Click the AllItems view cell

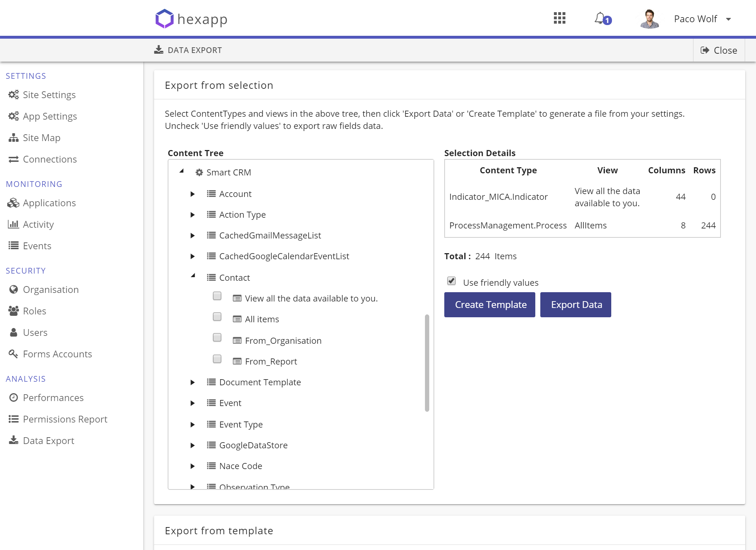pos(590,226)
